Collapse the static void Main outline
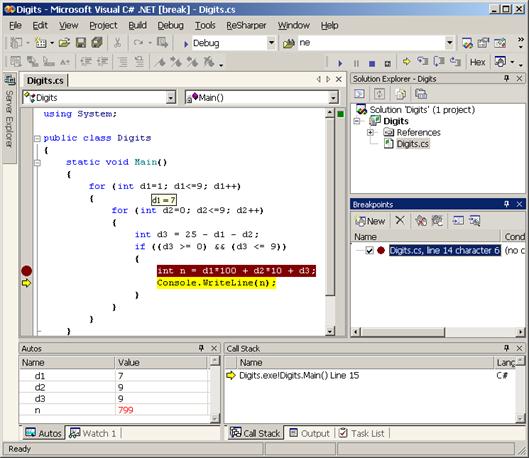The height and width of the screenshot is (458, 529). click(37, 163)
